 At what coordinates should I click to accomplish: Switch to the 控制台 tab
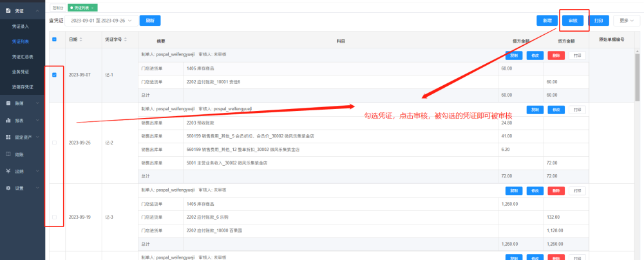[58, 8]
